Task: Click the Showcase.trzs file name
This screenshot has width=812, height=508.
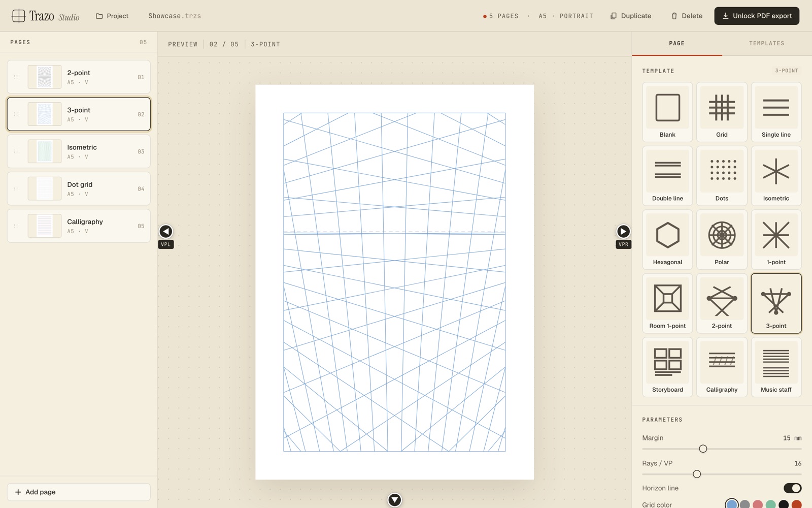Action: (x=175, y=16)
